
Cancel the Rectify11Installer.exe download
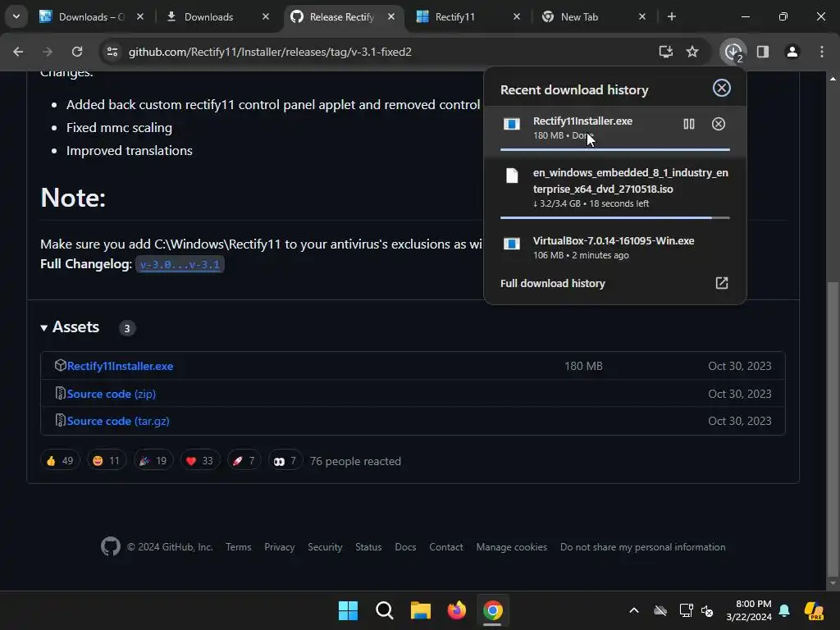[719, 125]
